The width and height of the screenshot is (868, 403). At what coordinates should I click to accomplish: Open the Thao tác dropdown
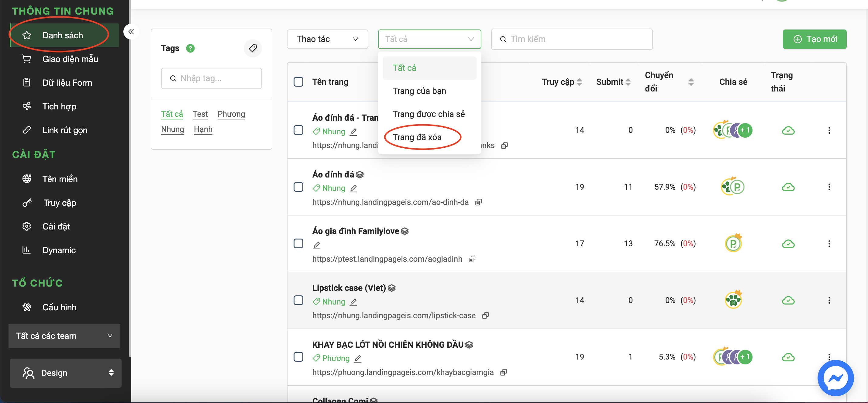click(x=327, y=39)
